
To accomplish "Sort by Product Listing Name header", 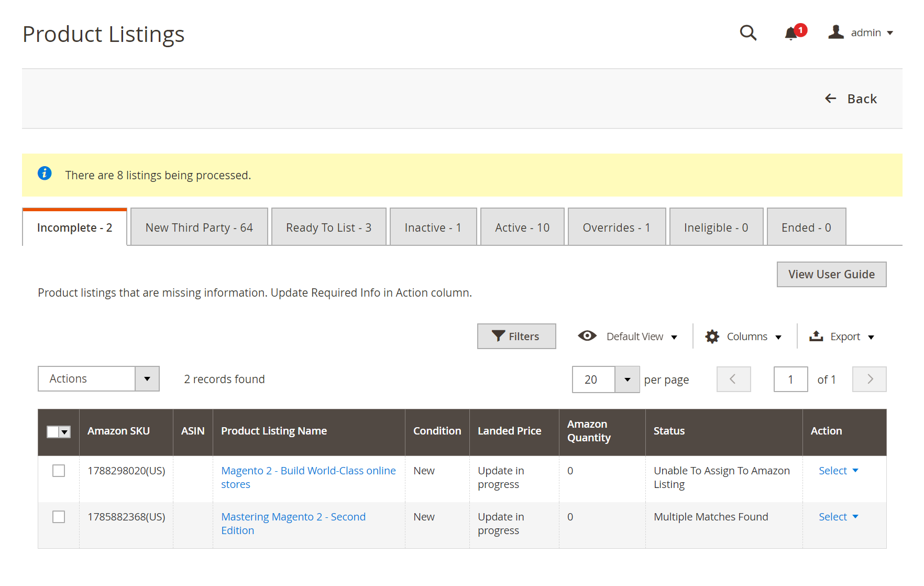I will [x=309, y=432].
